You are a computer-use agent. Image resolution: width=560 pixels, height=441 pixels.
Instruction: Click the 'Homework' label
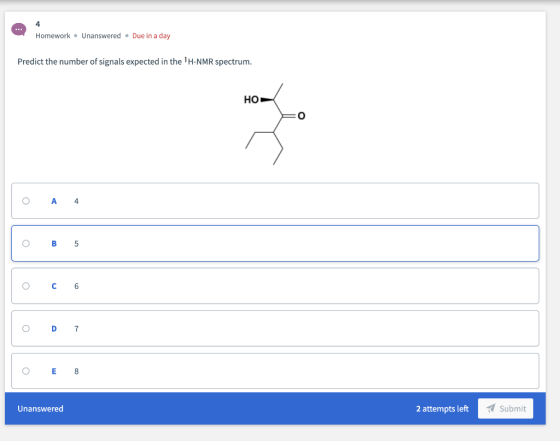coord(53,36)
